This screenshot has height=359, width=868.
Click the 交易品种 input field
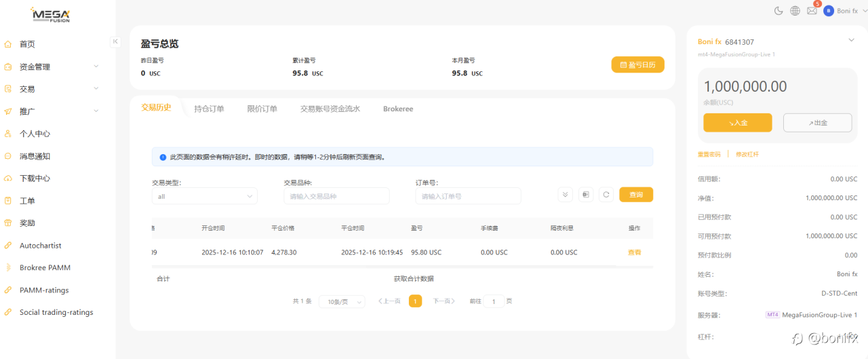[x=336, y=196]
